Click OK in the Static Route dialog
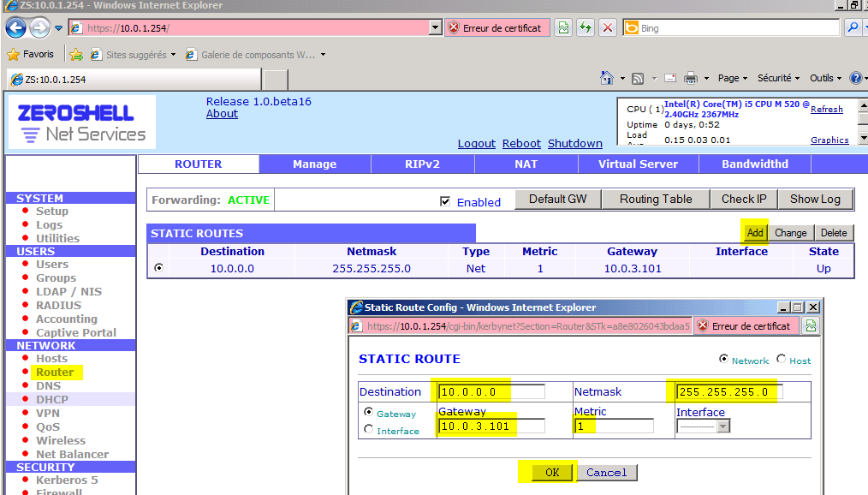The image size is (868, 495). (552, 472)
